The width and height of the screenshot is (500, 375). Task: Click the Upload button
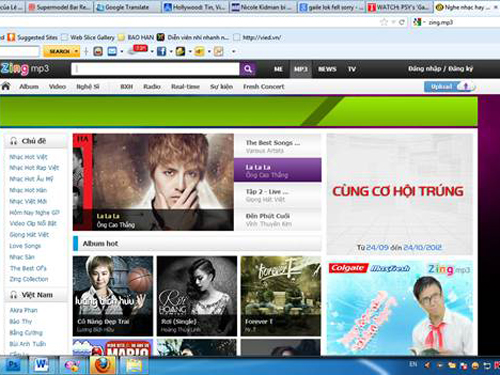pos(449,87)
